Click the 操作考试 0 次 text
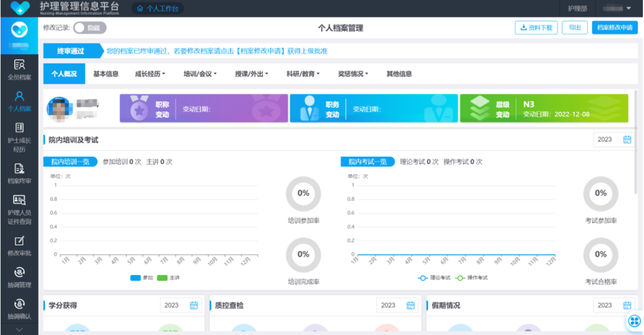Screen dimensions: 644x335 pos(463,162)
